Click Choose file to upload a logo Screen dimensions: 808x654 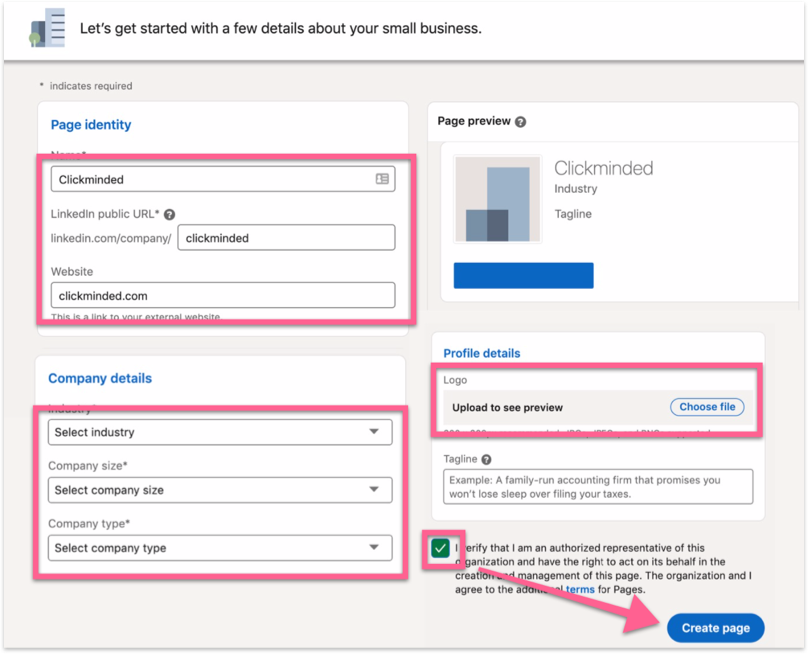[x=707, y=407]
